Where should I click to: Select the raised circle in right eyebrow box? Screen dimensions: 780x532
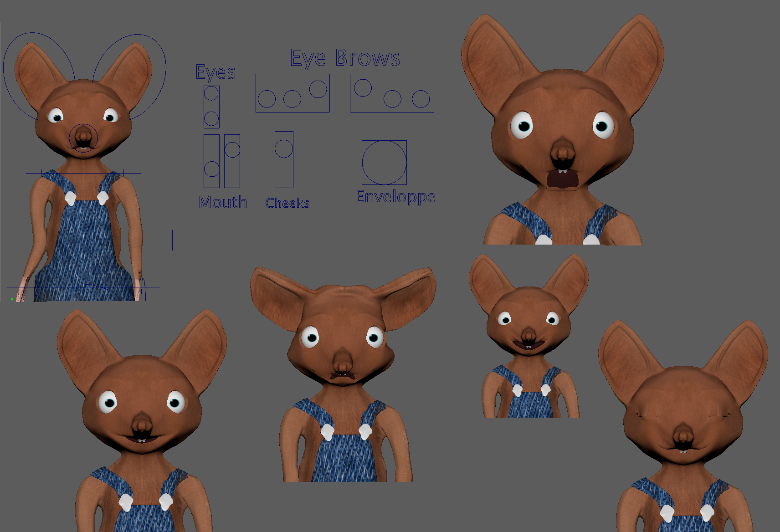click(363, 87)
